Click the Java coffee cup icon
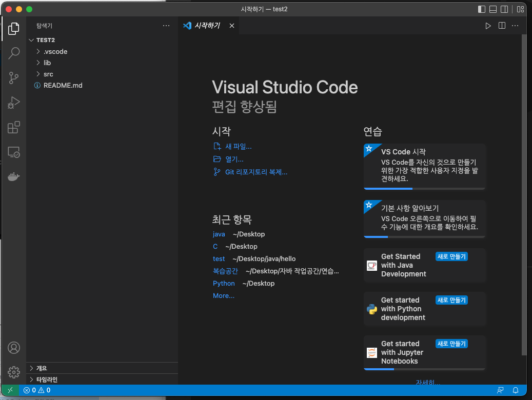 pos(372,265)
